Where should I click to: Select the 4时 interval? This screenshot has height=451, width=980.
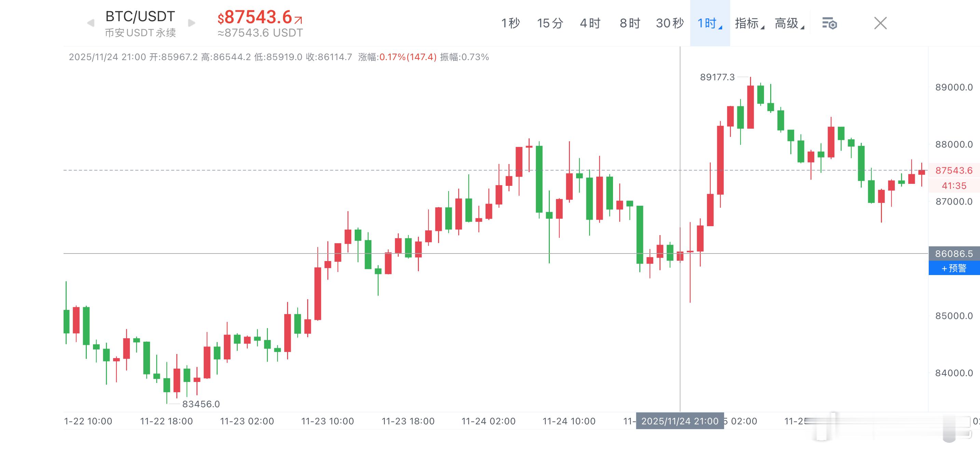pos(590,23)
